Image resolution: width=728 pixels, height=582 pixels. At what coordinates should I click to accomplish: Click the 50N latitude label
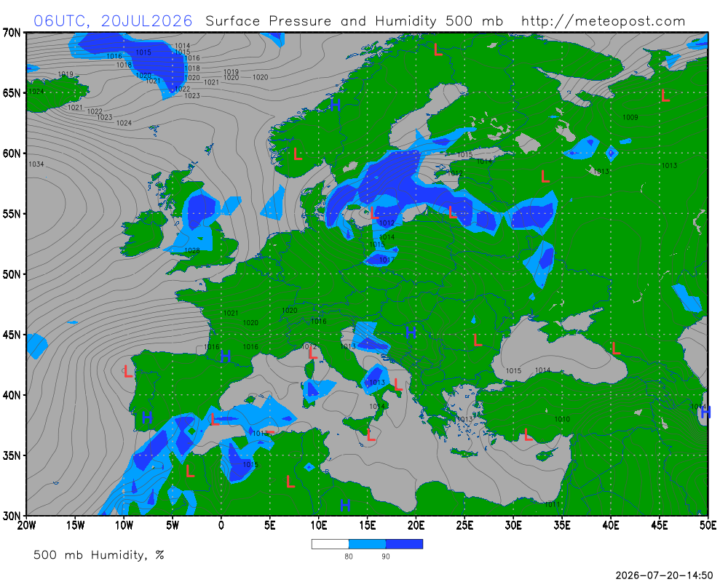point(12,274)
